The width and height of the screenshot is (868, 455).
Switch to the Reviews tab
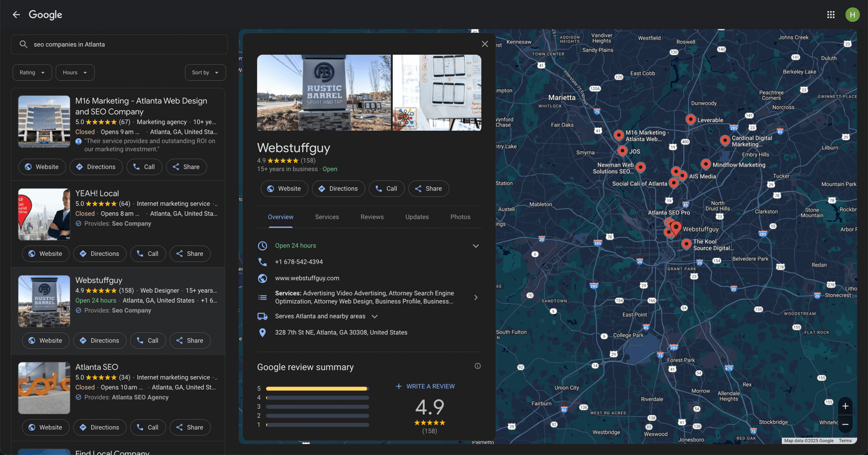click(x=372, y=217)
